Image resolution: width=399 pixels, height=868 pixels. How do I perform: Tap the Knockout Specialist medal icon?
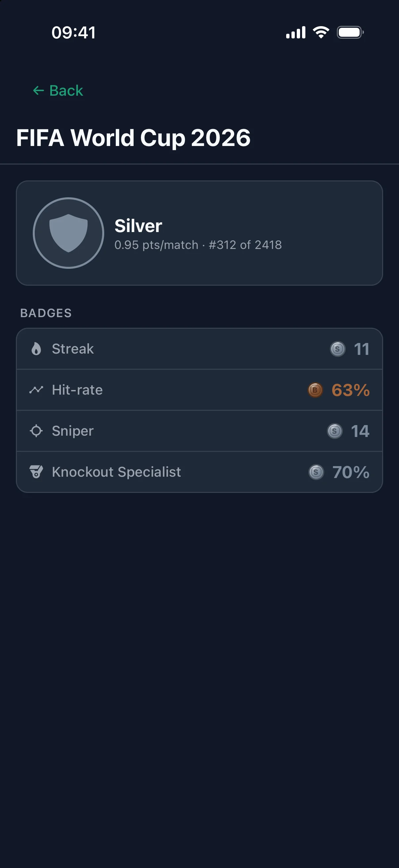36,472
